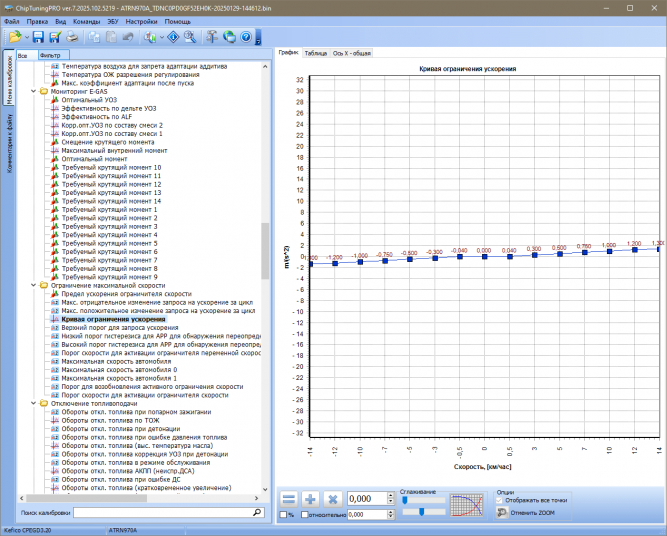Click the compare files toolbar icon
Image resolution: width=667 pixels, height=536 pixels.
click(150, 37)
